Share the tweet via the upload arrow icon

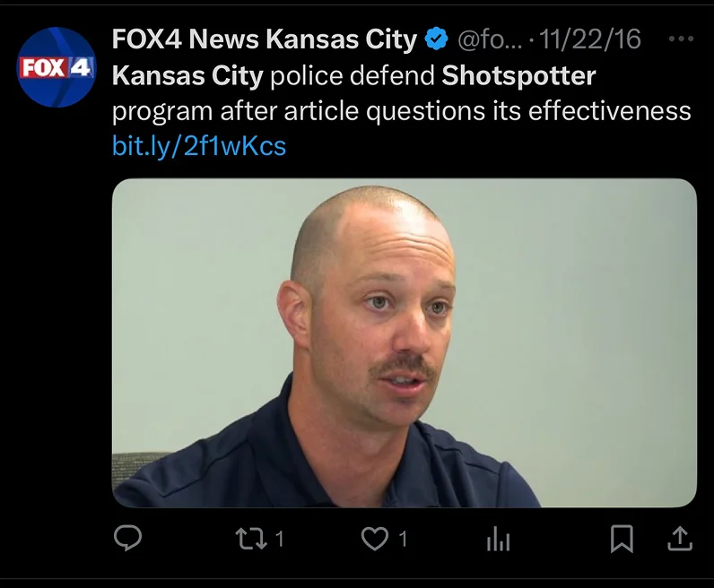tap(680, 539)
